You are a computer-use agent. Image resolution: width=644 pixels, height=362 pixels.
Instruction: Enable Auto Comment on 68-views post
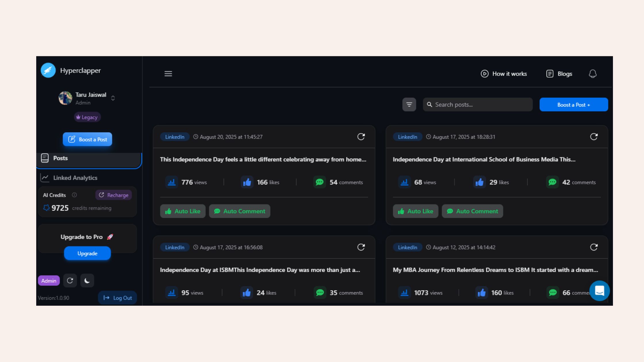[x=472, y=211]
